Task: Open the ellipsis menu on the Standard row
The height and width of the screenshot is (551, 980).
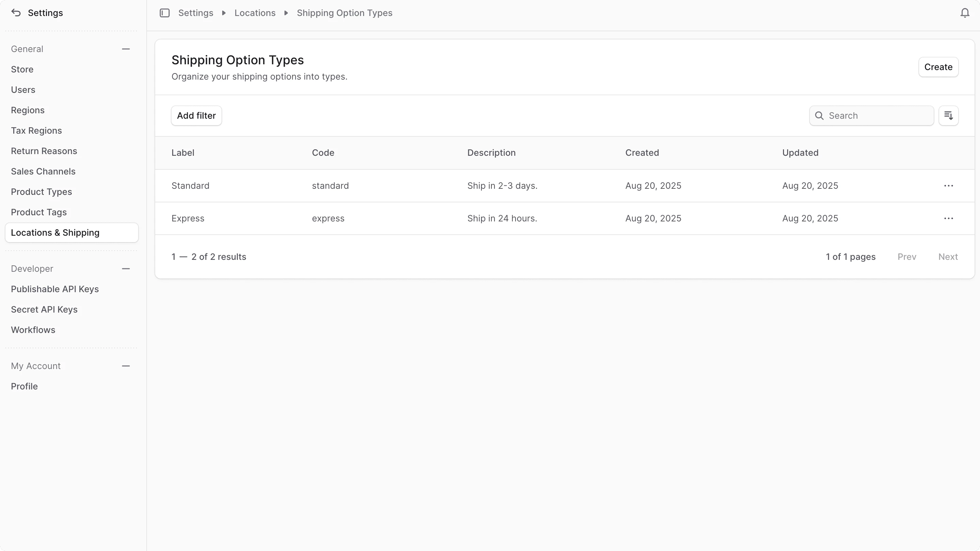Action: click(948, 186)
